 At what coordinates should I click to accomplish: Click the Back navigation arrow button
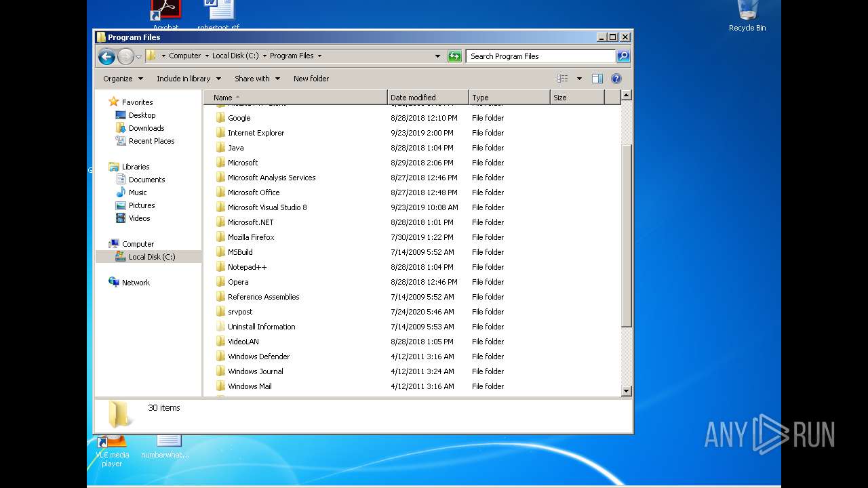pyautogui.click(x=106, y=56)
